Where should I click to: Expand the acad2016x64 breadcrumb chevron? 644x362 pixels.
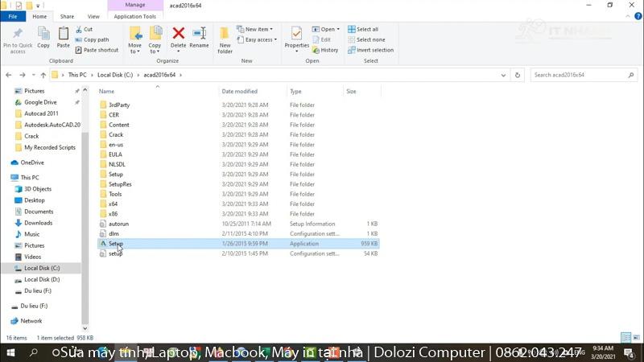pyautogui.click(x=180, y=75)
